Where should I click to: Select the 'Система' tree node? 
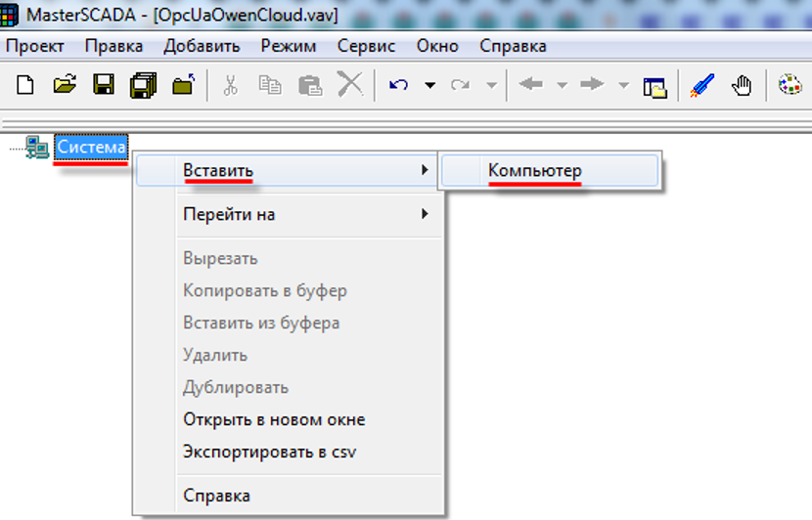pos(90,147)
